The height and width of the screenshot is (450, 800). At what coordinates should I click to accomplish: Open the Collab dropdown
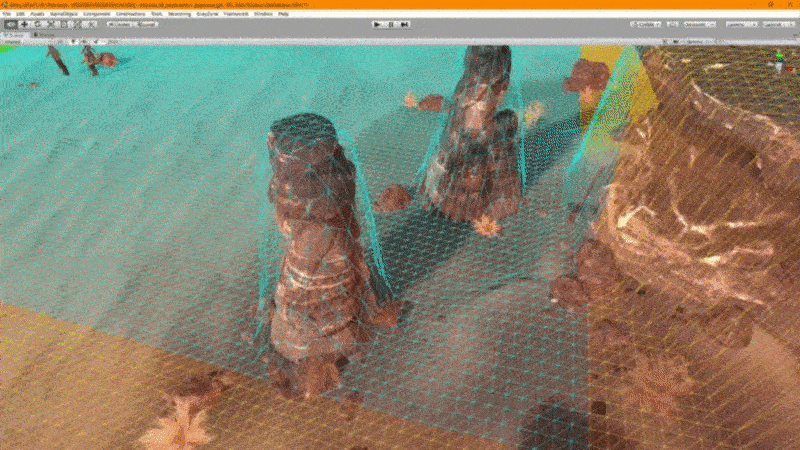point(645,24)
